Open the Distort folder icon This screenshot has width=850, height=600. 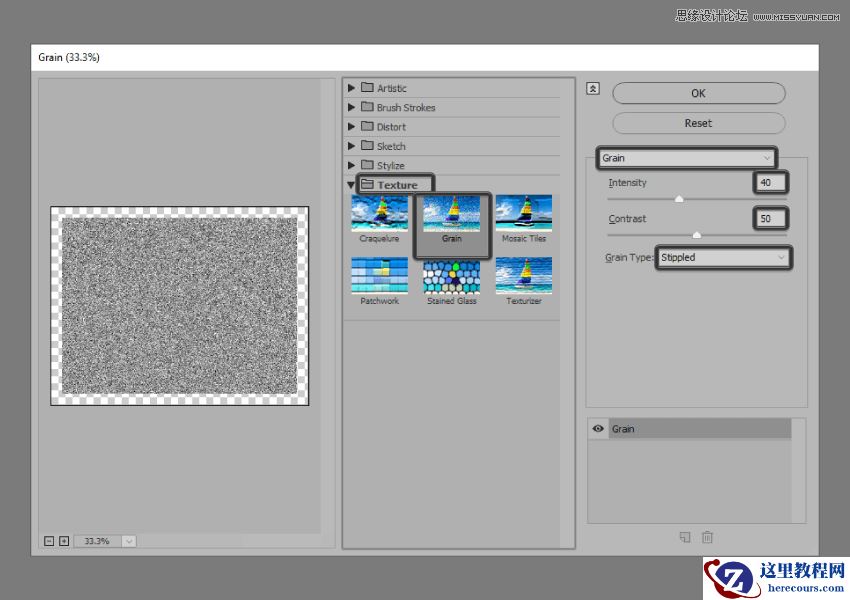(x=368, y=126)
